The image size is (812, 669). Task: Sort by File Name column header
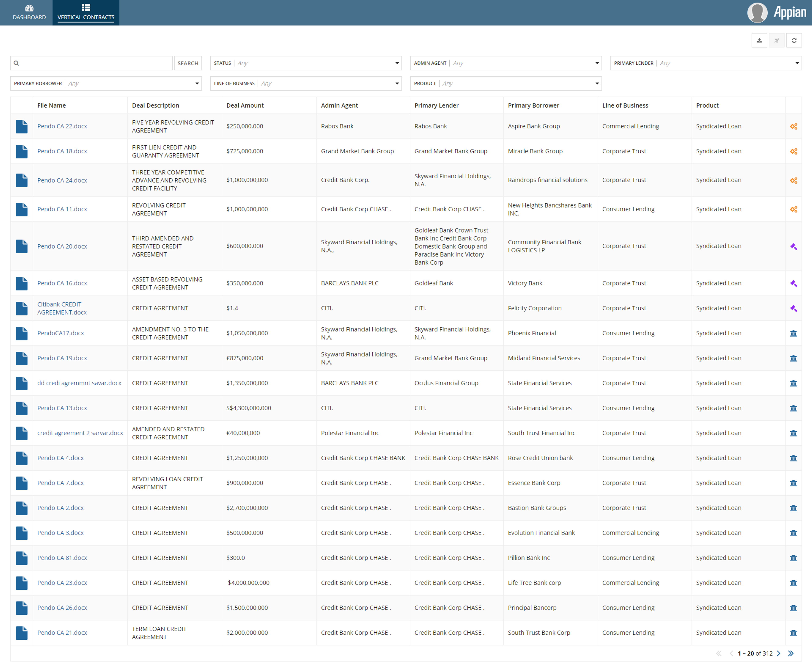point(52,106)
